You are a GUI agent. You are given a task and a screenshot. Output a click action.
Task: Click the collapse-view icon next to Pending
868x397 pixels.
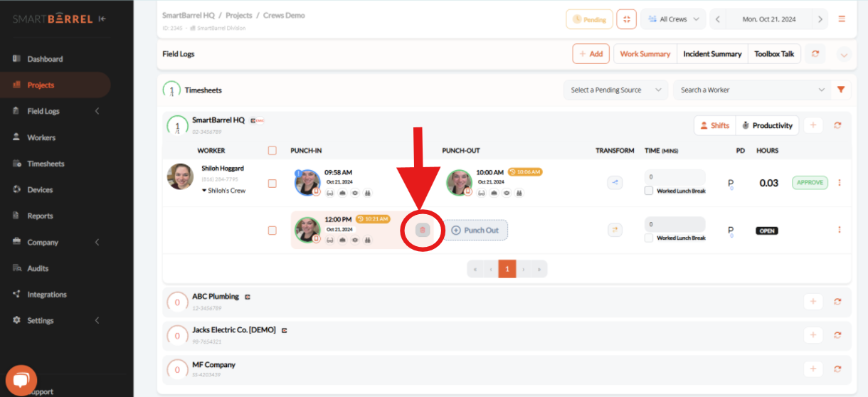coord(626,19)
